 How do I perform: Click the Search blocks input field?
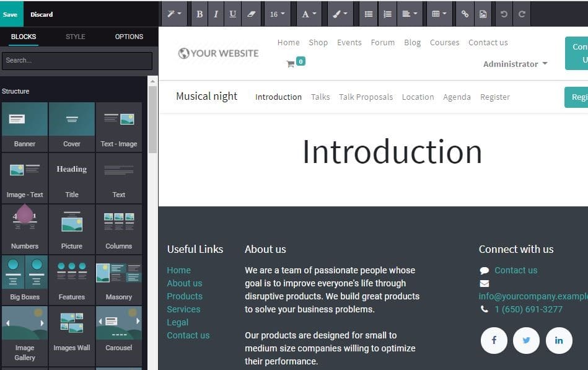coord(77,60)
